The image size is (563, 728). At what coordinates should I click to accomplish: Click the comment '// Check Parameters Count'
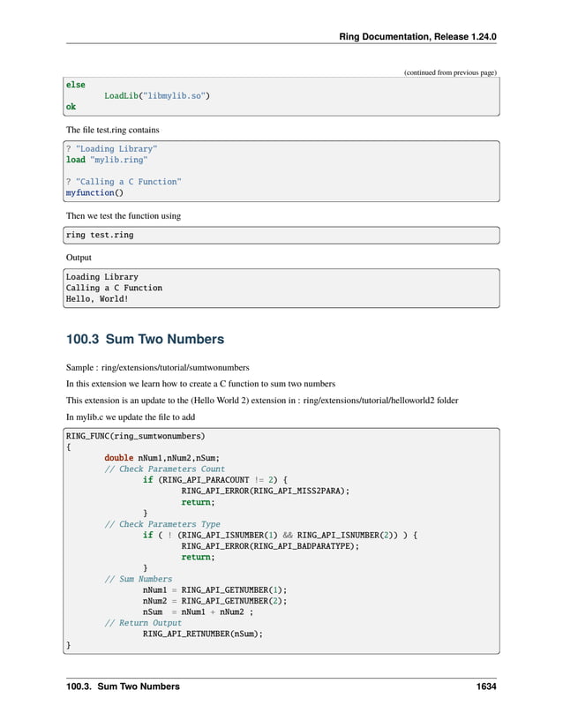coord(164,469)
